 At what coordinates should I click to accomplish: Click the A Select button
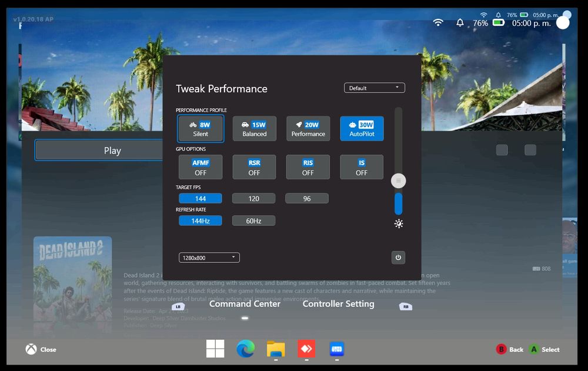coord(544,349)
